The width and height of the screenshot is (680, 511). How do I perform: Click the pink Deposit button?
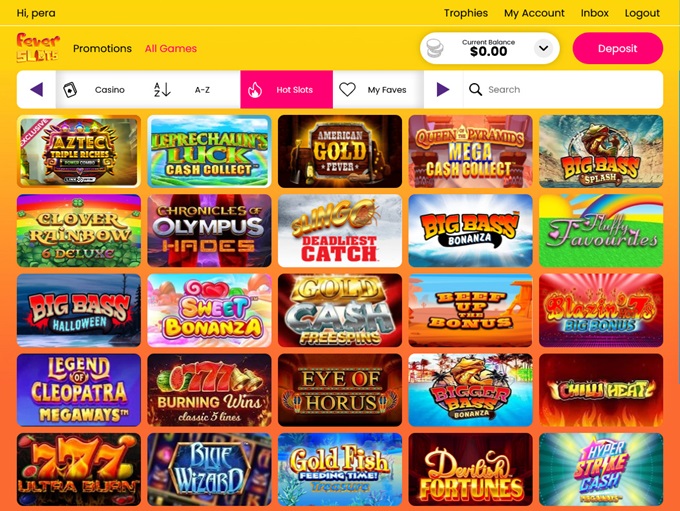618,48
